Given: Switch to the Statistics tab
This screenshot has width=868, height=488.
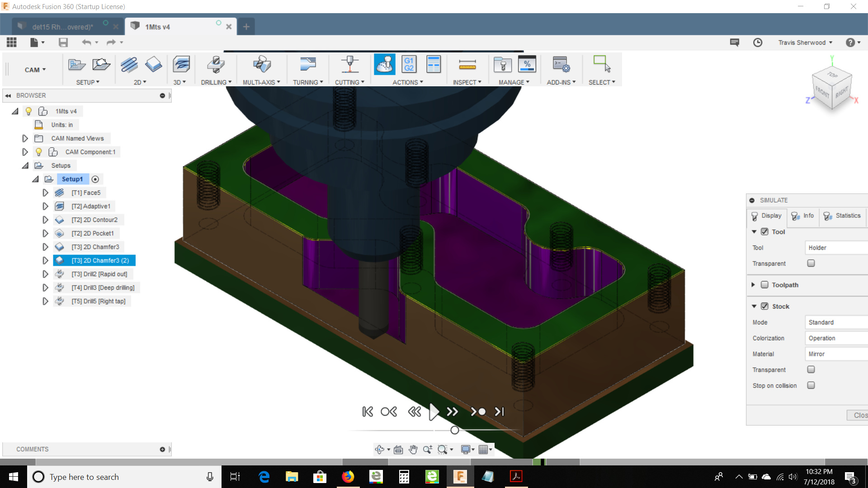Looking at the screenshot, I should [x=842, y=216].
